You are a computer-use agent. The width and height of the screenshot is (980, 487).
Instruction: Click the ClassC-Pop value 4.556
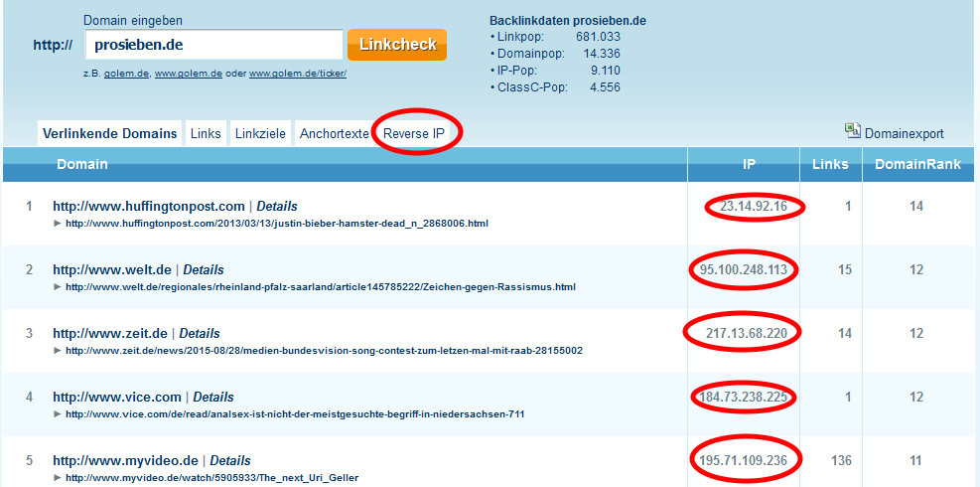coord(605,87)
